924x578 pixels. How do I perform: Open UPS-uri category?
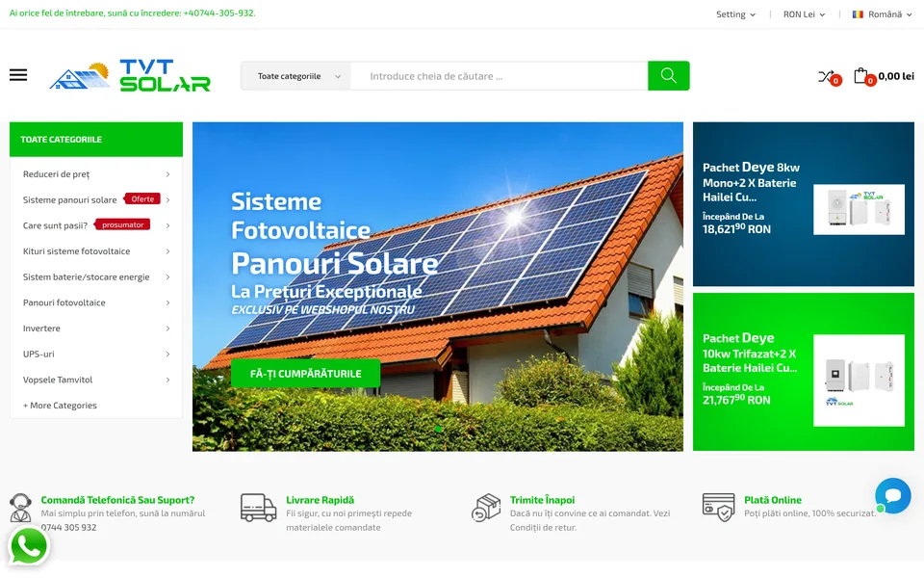[x=38, y=354]
